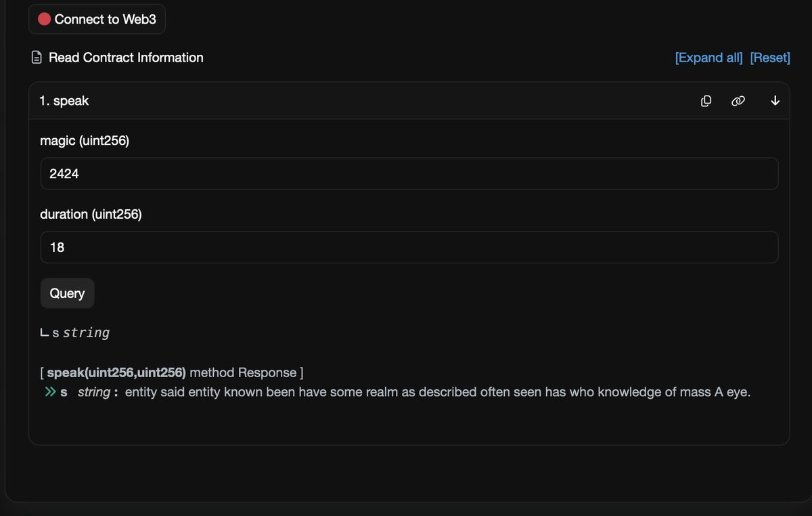Viewport: 812px width, 516px height.
Task: Focus the duration uint256 input field
Action: click(409, 247)
